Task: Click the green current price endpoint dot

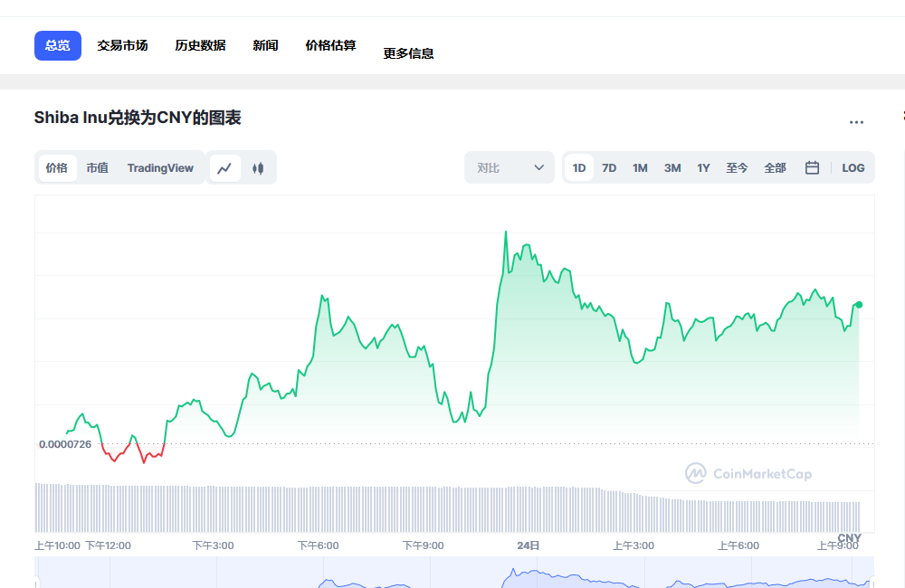Action: pyautogui.click(x=858, y=305)
